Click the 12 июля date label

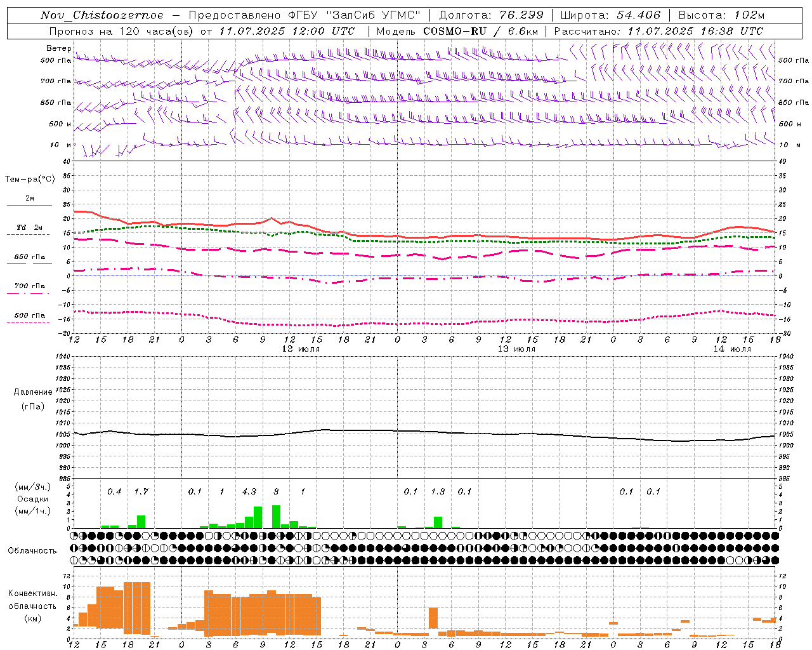301,349
